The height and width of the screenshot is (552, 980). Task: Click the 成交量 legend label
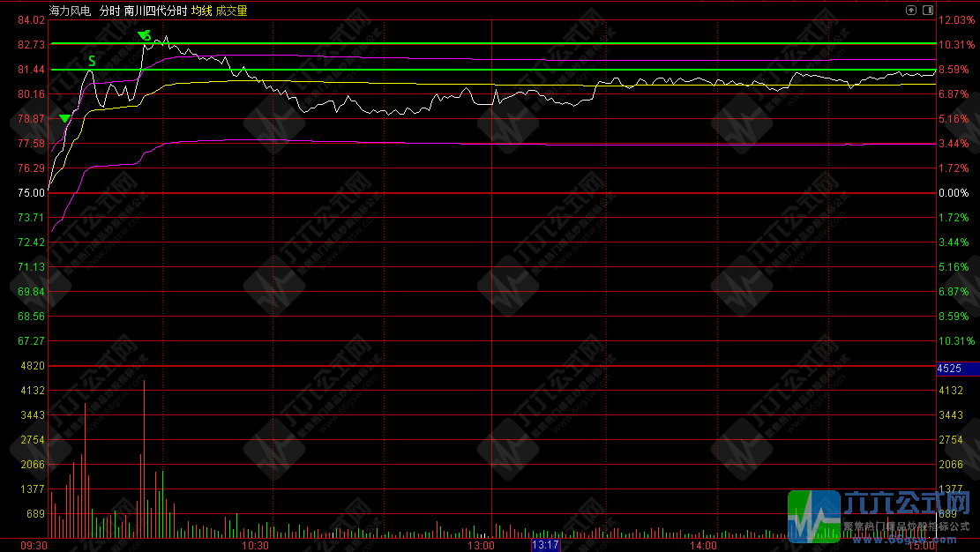coord(231,11)
